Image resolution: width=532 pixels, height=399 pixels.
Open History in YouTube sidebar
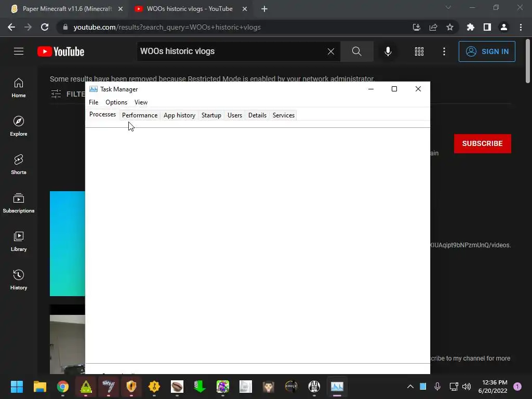pyautogui.click(x=19, y=280)
